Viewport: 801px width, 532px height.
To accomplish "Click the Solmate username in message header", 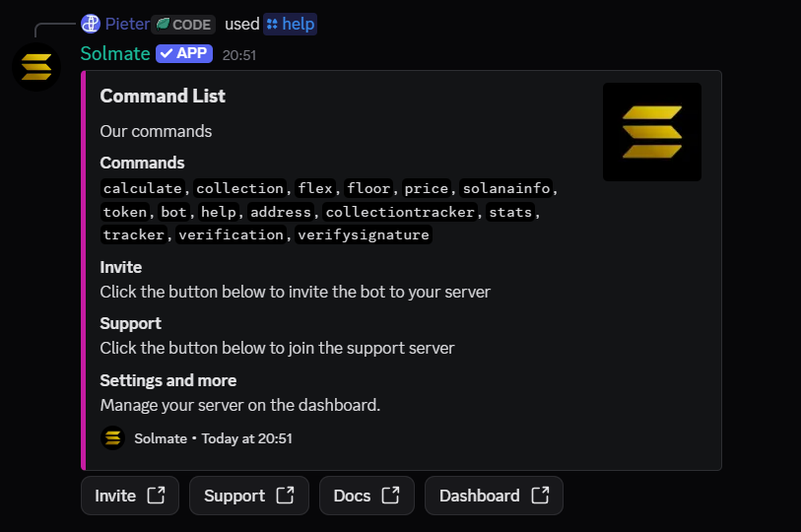I will (114, 53).
